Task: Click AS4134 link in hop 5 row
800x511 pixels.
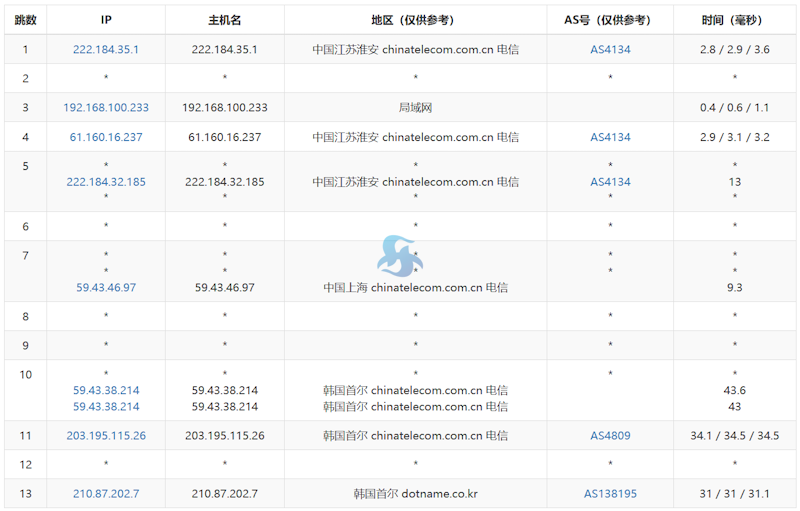Action: (610, 182)
